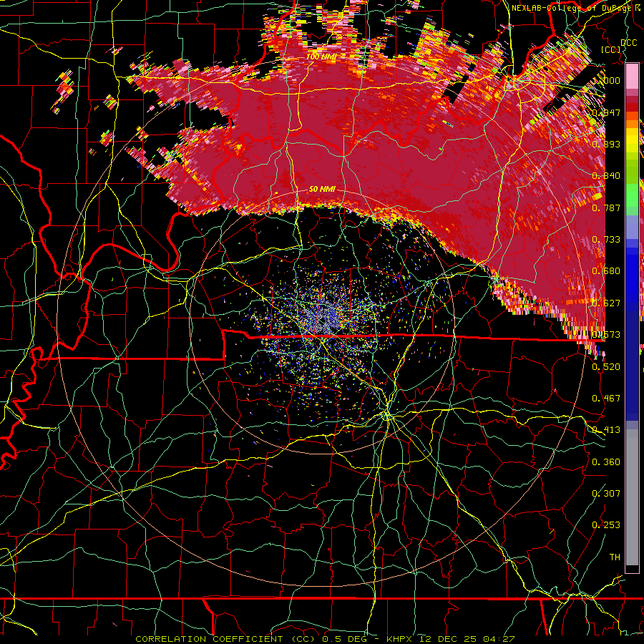The height and width of the screenshot is (644, 644).
Task: Click the '100 NMI' range ring label
Action: point(321,57)
